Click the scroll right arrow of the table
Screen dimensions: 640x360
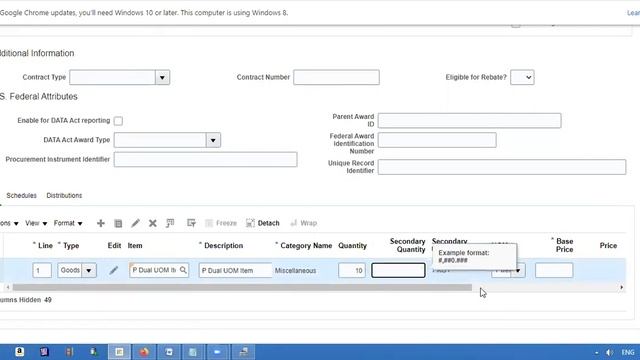point(622,287)
